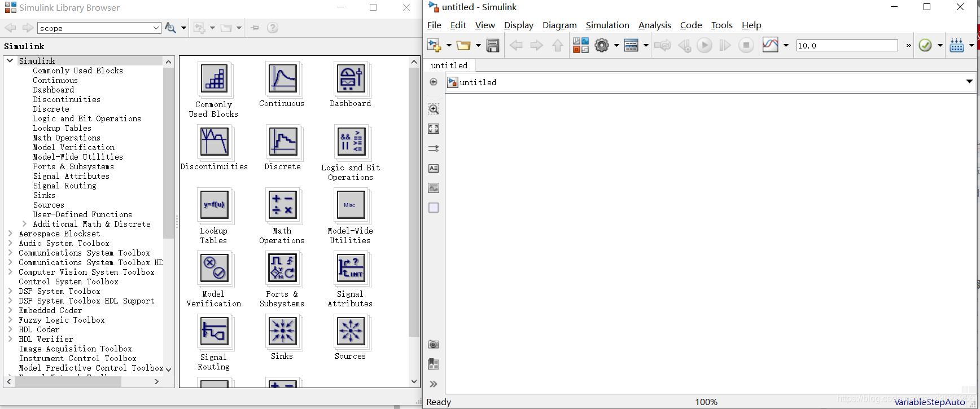The height and width of the screenshot is (409, 980).
Task: Click the search binoculars icon in Library Browser
Action: pyautogui.click(x=170, y=28)
